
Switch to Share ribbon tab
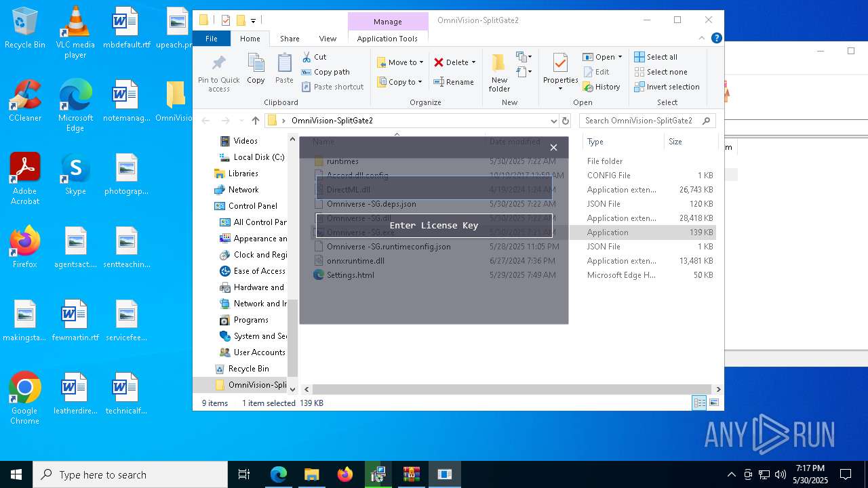290,39
